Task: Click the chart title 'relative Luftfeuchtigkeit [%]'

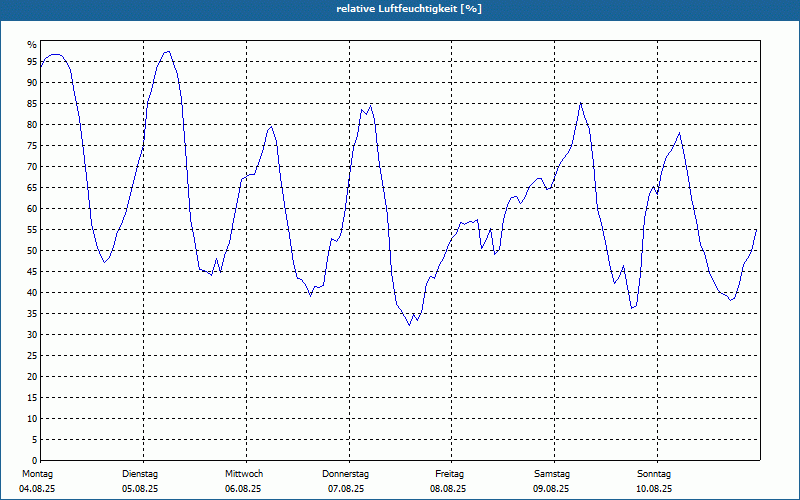Action: (x=409, y=9)
